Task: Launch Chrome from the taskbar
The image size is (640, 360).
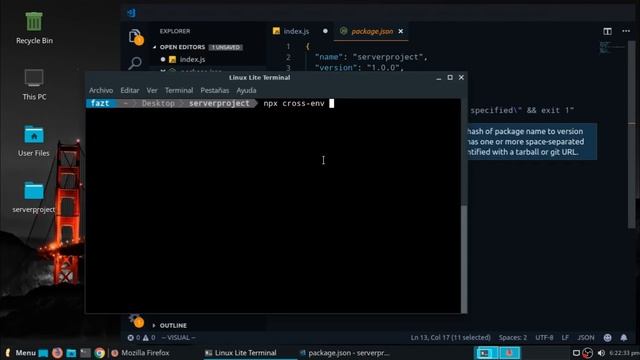Action: pos(99,353)
